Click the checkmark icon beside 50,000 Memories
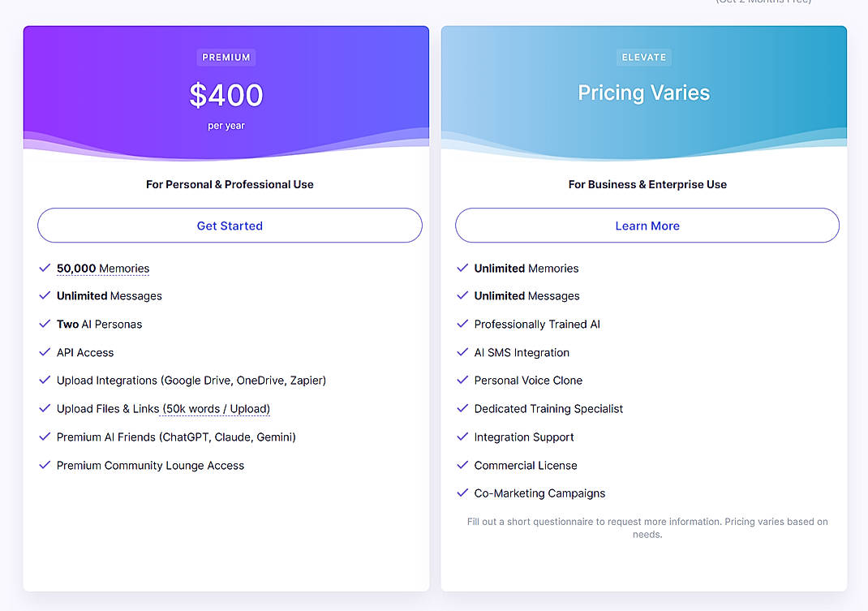Image resolution: width=868 pixels, height=611 pixels. point(45,268)
